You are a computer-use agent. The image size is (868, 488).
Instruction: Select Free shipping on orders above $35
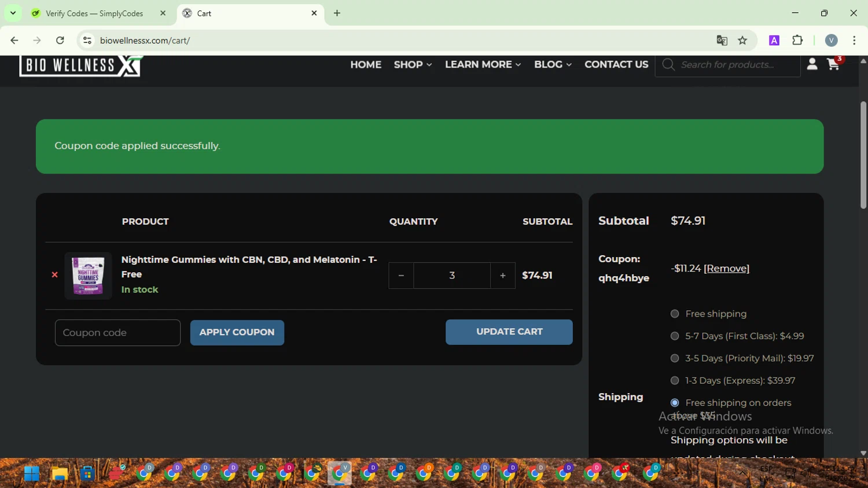pos(675,403)
